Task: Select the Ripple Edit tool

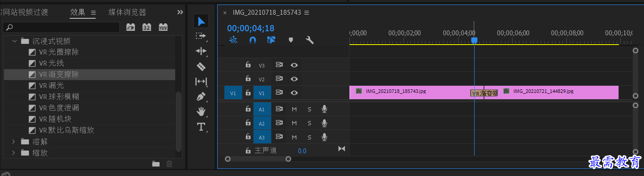Action: point(201,51)
